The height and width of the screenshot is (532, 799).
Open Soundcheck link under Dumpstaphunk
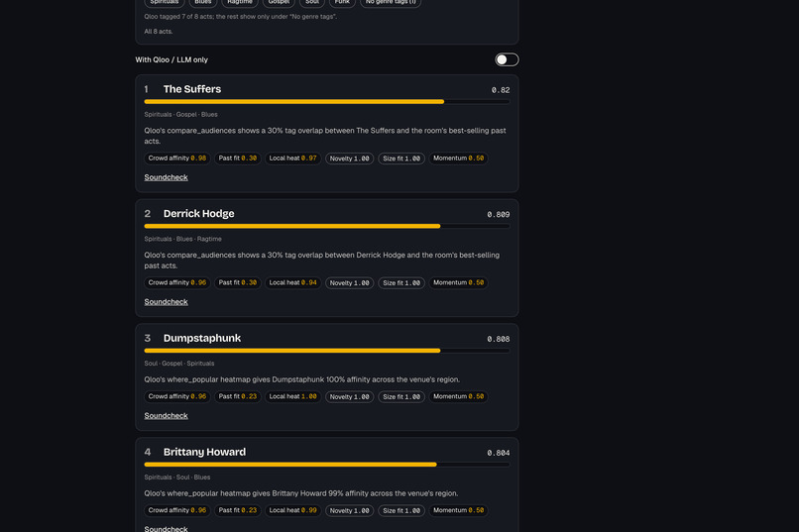tap(167, 415)
